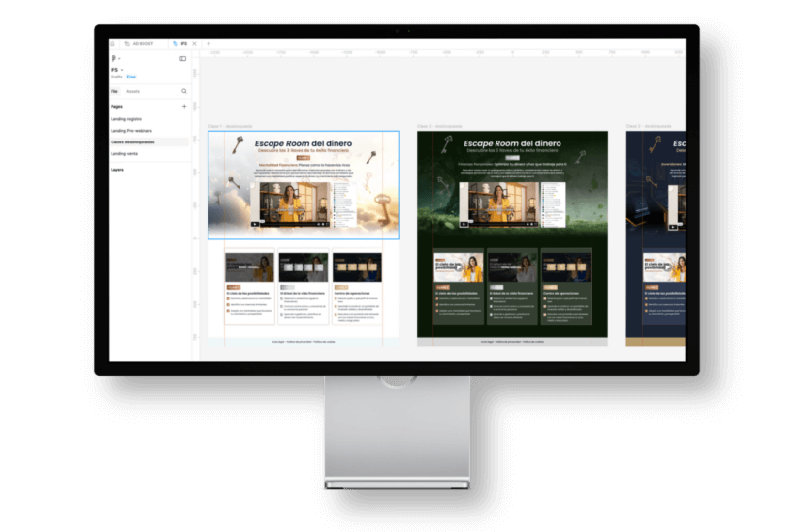Click the Pages section header
This screenshot has height=532, width=800.
pos(116,106)
